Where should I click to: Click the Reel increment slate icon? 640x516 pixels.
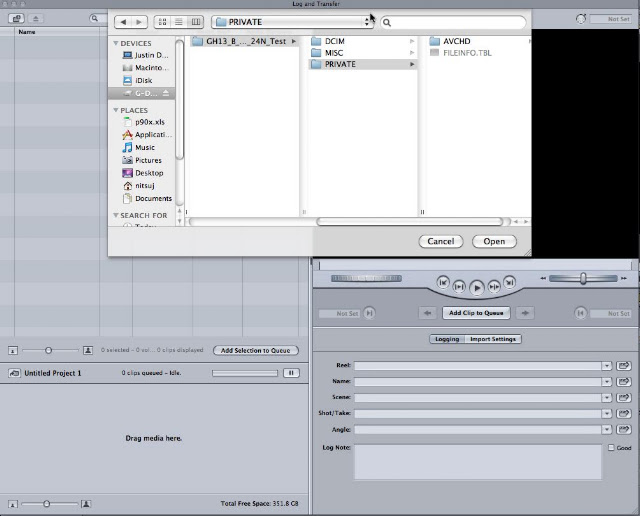[x=624, y=365]
